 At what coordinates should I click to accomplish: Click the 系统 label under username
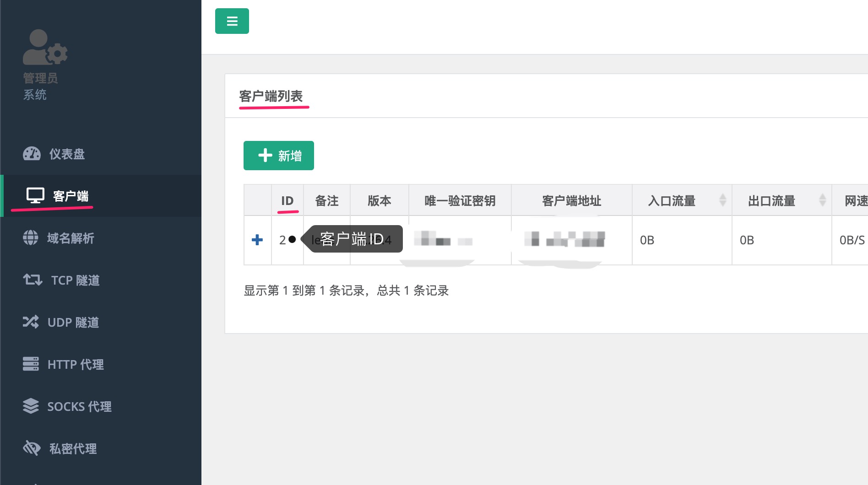pyautogui.click(x=35, y=95)
